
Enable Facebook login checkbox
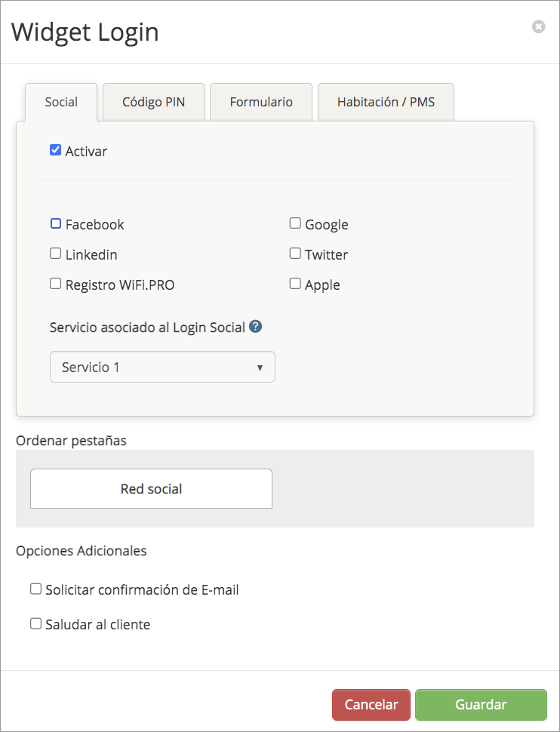click(x=55, y=223)
